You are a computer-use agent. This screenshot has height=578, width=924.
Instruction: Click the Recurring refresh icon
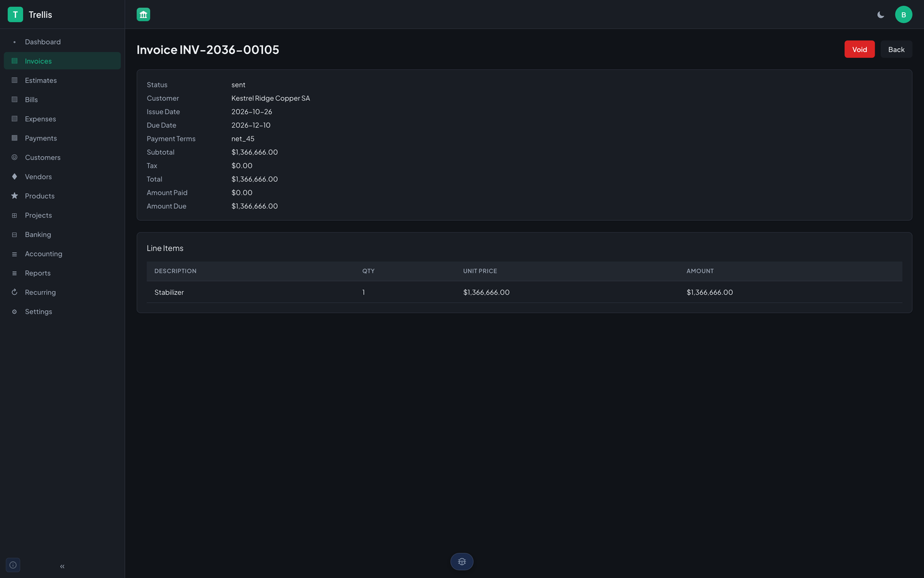coord(14,292)
